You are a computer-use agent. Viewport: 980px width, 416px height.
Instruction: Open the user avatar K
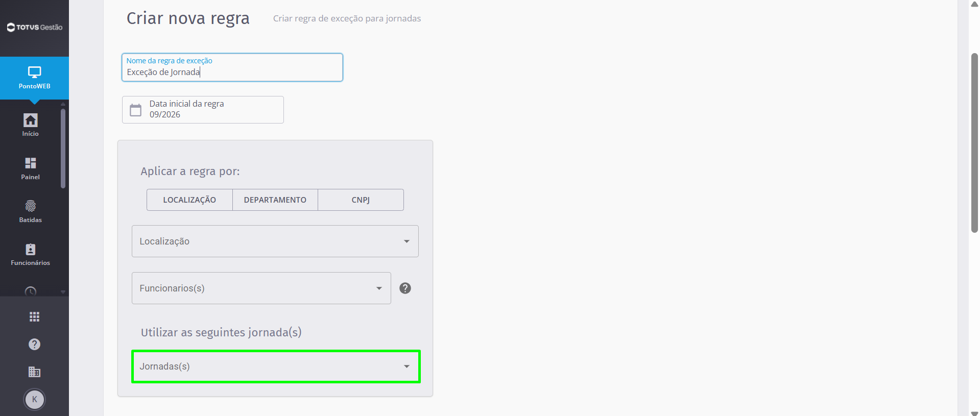[x=35, y=400]
